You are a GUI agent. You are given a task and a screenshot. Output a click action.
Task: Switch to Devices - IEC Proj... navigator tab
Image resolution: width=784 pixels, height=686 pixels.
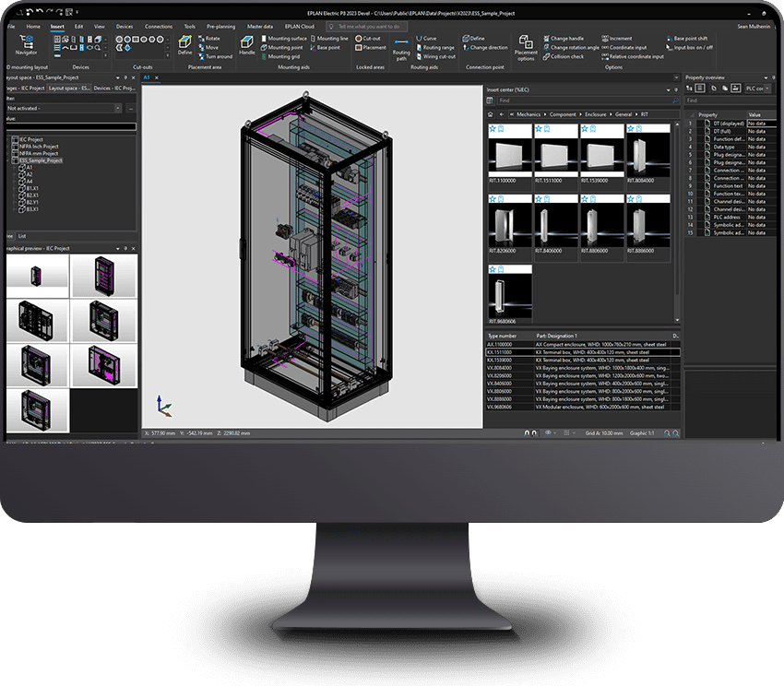(x=114, y=88)
